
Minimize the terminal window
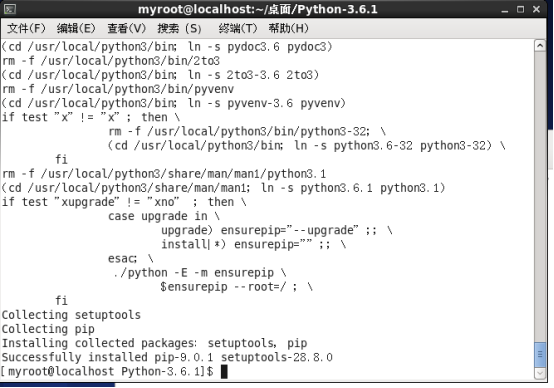pos(505,10)
